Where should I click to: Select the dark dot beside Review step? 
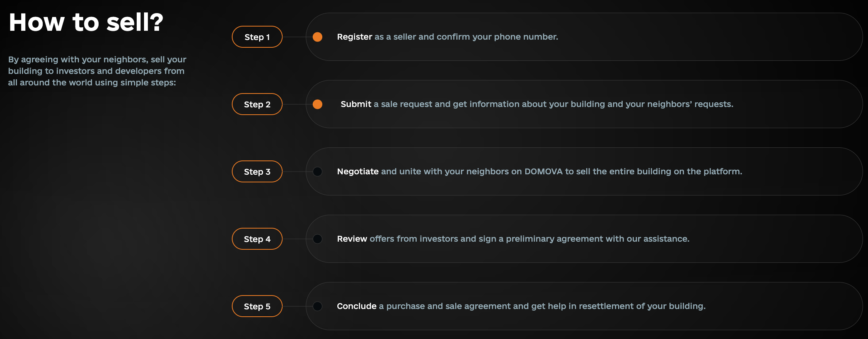317,239
